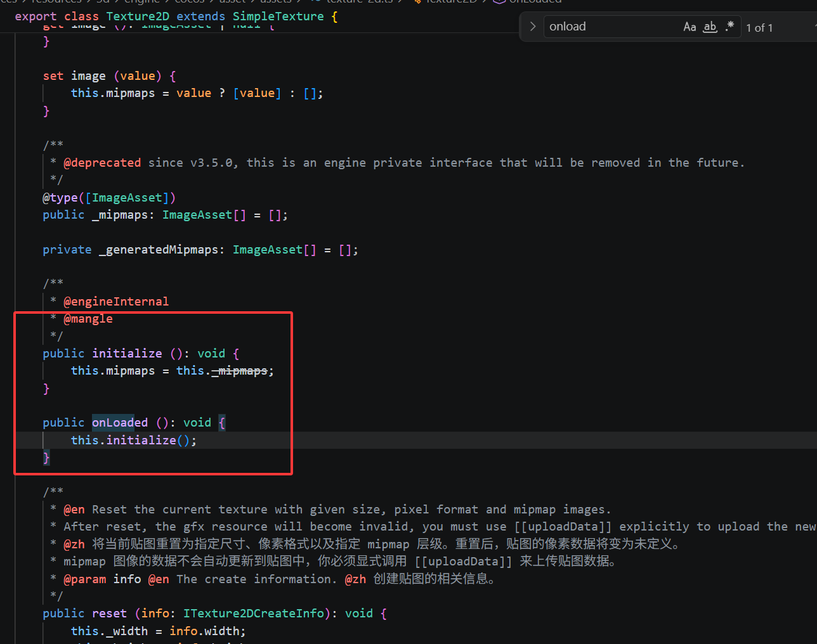This screenshot has height=644, width=817.
Task: Click the "@mangle" tag
Action: 88,319
